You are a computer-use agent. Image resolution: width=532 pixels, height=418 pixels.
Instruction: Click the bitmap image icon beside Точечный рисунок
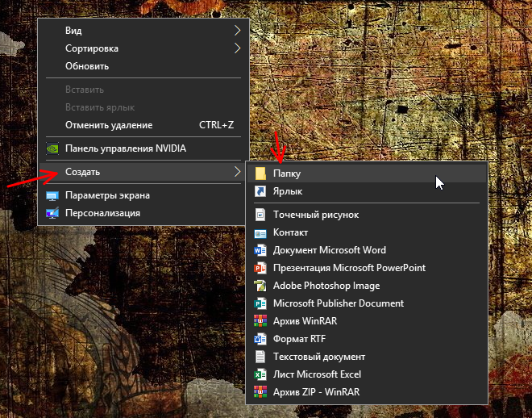tap(260, 215)
